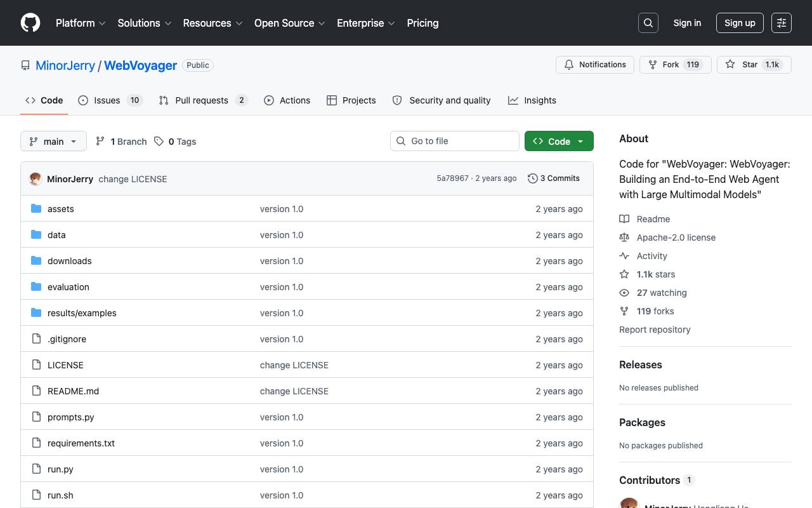Image resolution: width=812 pixels, height=508 pixels.
Task: Click the data folder icon
Action: click(x=36, y=235)
